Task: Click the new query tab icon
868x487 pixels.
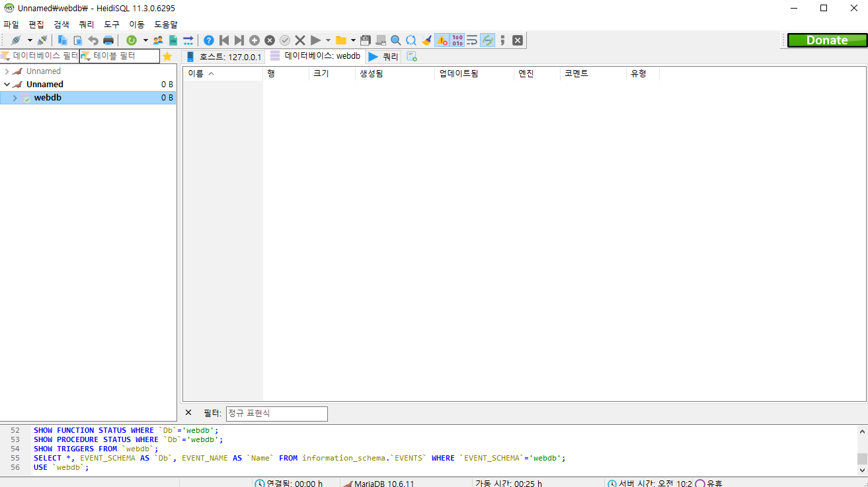Action: 412,56
